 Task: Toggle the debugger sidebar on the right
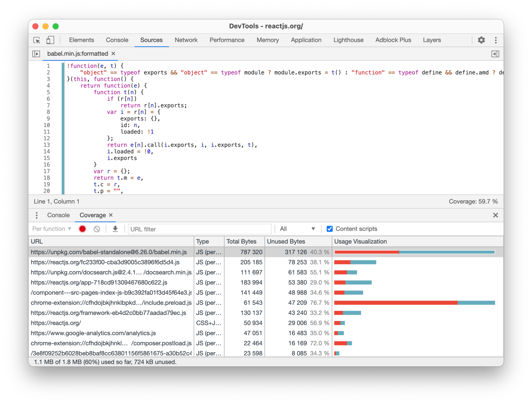tap(495, 54)
